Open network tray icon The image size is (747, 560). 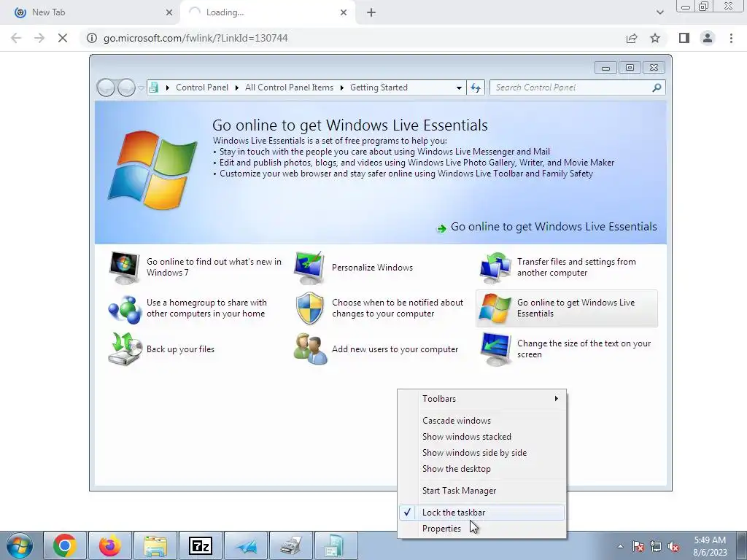tap(656, 547)
